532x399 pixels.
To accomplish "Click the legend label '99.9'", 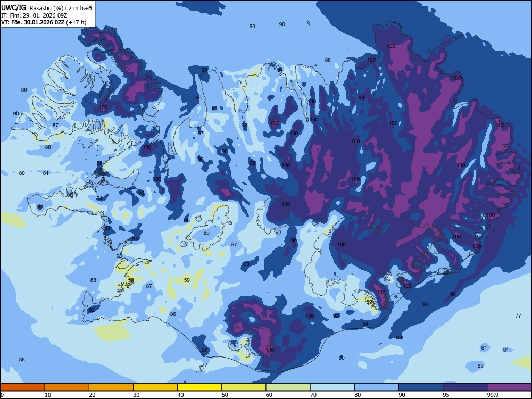I will coord(492,395).
